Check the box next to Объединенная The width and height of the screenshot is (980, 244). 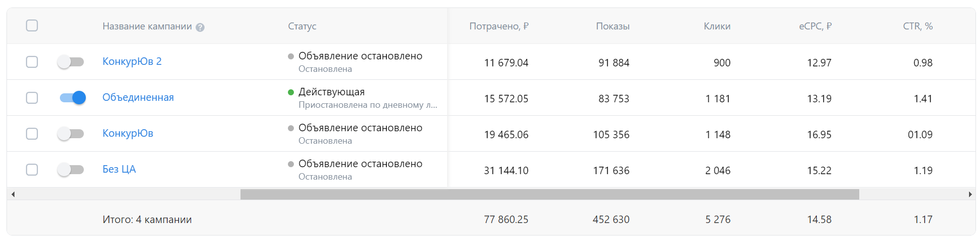(32, 98)
